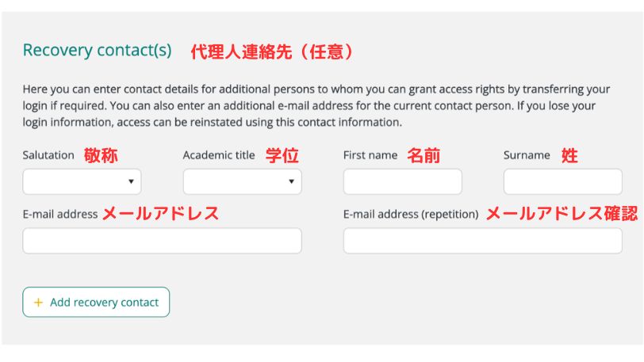This screenshot has height=362, width=644.
Task: Focus the First name input field
Action: pos(402,182)
